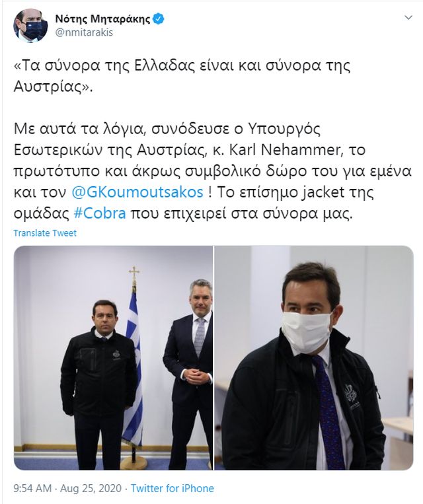Click the 9:54 AM · Aug 25, 2020 timestamp

[x=67, y=488]
